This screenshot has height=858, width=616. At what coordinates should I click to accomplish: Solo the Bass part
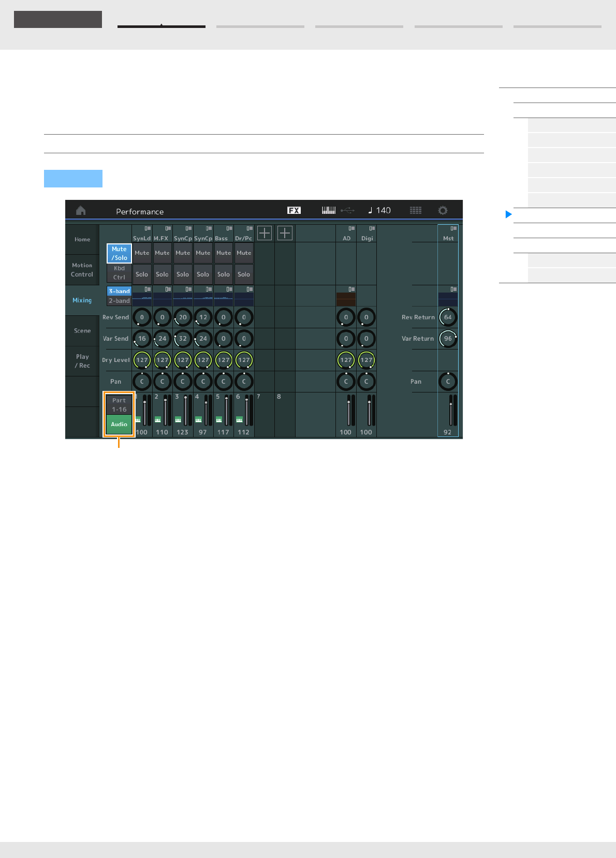point(224,274)
